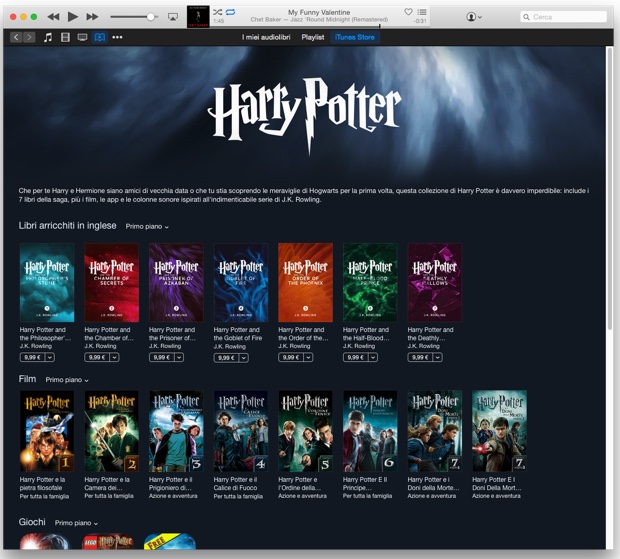Open film poster Harry Potter E I Doni Della Mort
The image size is (620, 559).
pyautogui.click(x=499, y=431)
